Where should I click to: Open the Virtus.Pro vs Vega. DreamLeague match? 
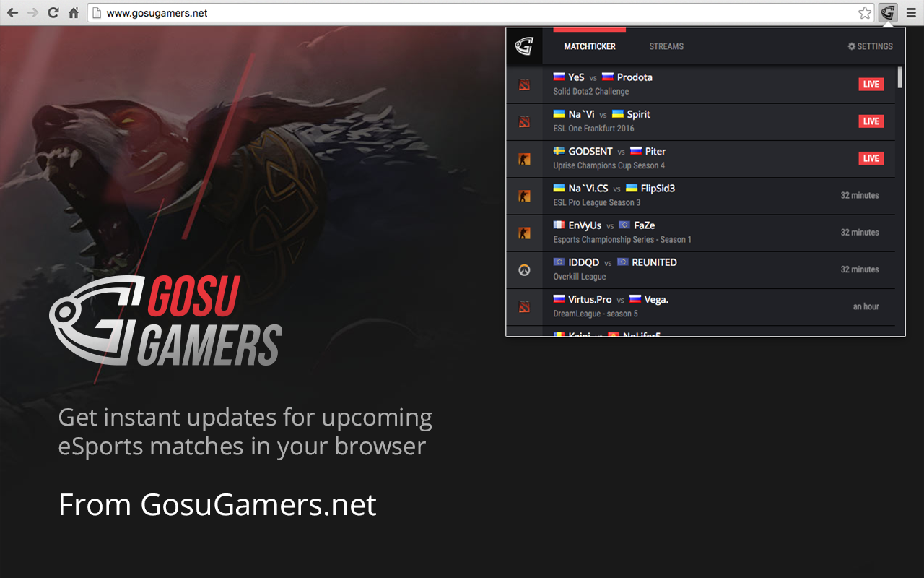tap(701, 307)
